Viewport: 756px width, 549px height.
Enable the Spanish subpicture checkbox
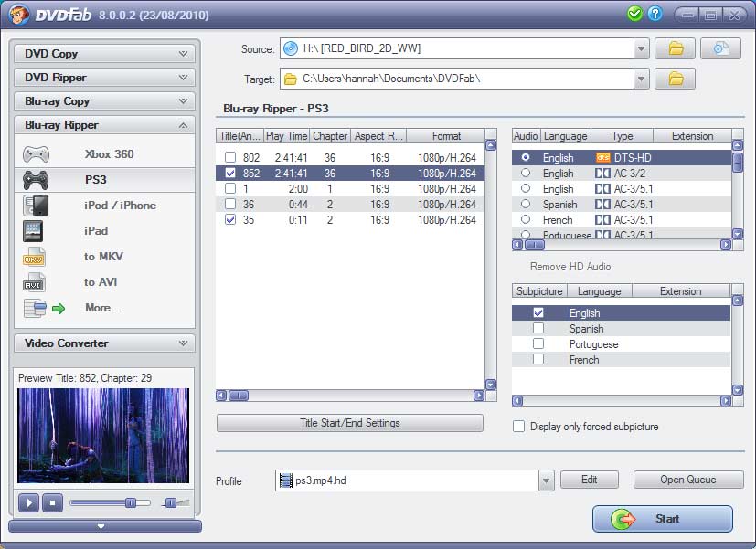(x=538, y=328)
